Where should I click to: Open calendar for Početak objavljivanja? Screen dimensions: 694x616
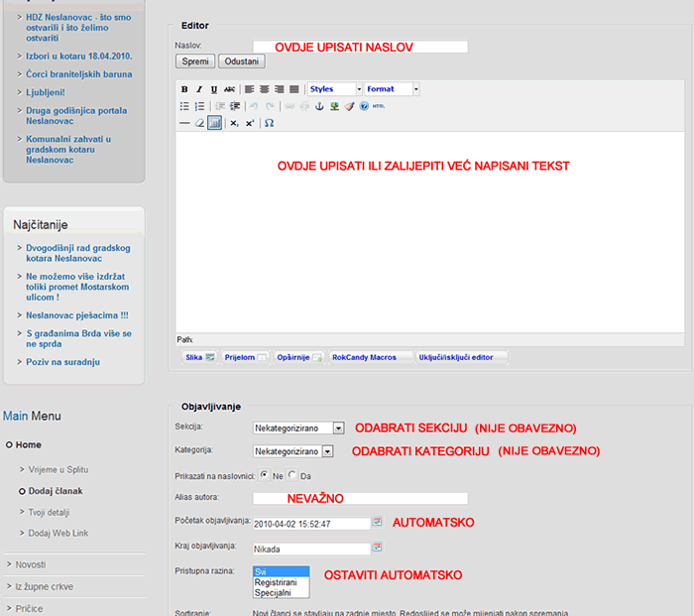pos(377,522)
